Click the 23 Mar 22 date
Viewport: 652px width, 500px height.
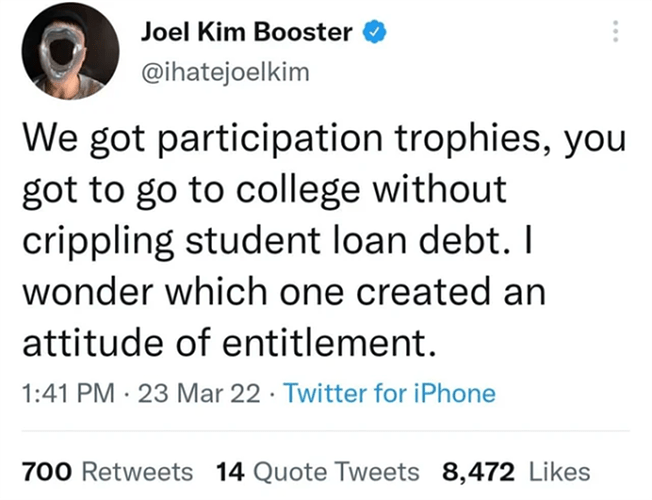tap(199, 394)
